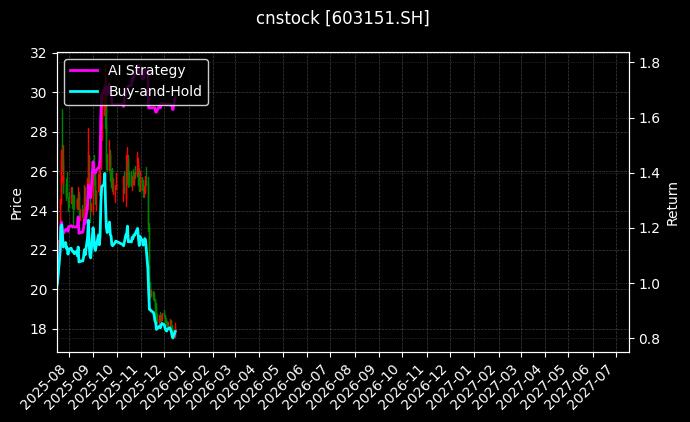Click the 0.8 return tick label
Image resolution: width=690 pixels, height=422 pixels.
click(x=649, y=339)
